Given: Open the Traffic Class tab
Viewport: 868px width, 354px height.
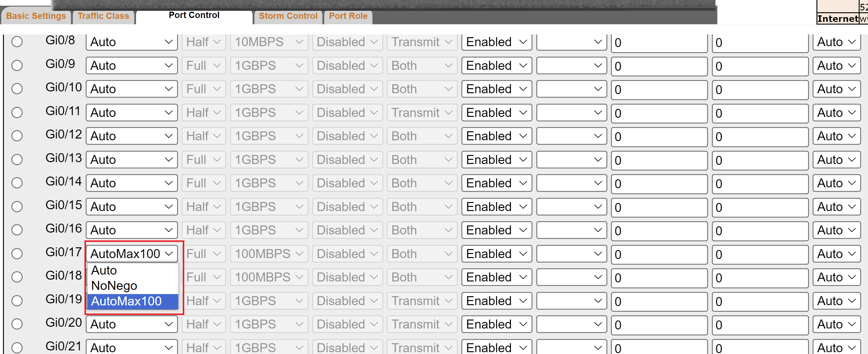Looking at the screenshot, I should click(103, 16).
